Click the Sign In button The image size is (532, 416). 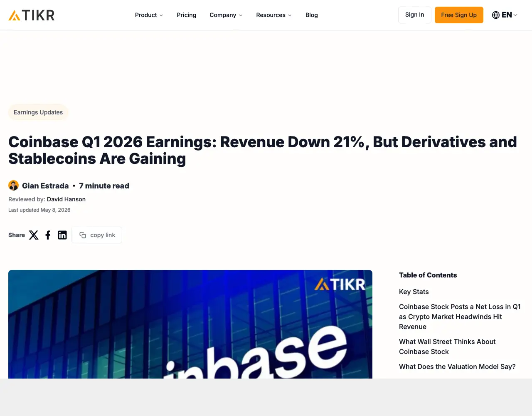pyautogui.click(x=414, y=15)
